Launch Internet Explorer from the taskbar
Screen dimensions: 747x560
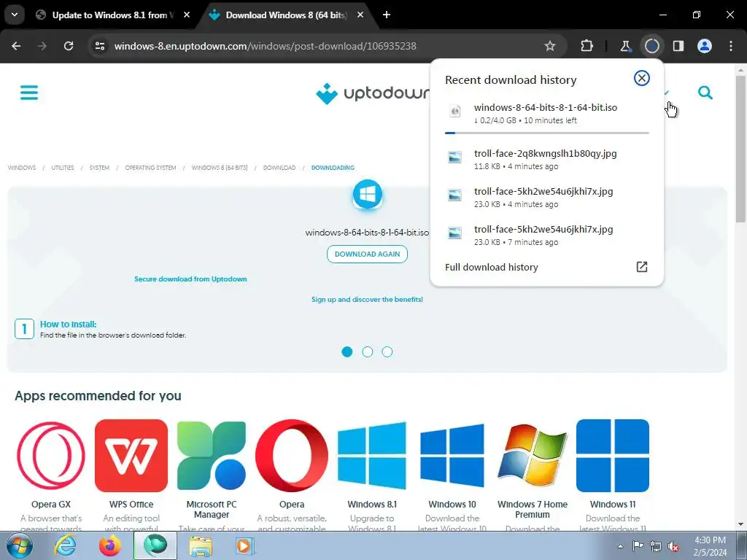[64, 545]
